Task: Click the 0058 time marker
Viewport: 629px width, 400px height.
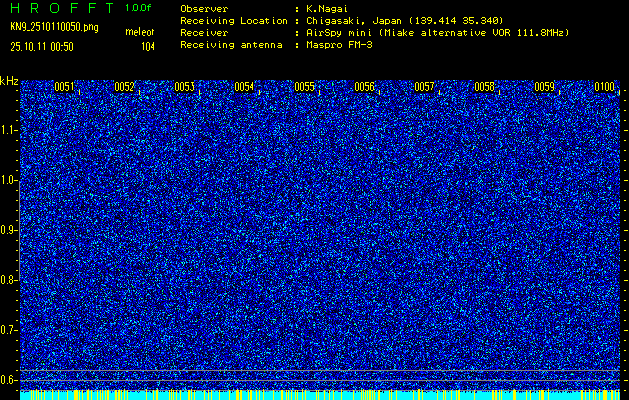Action: click(x=484, y=87)
